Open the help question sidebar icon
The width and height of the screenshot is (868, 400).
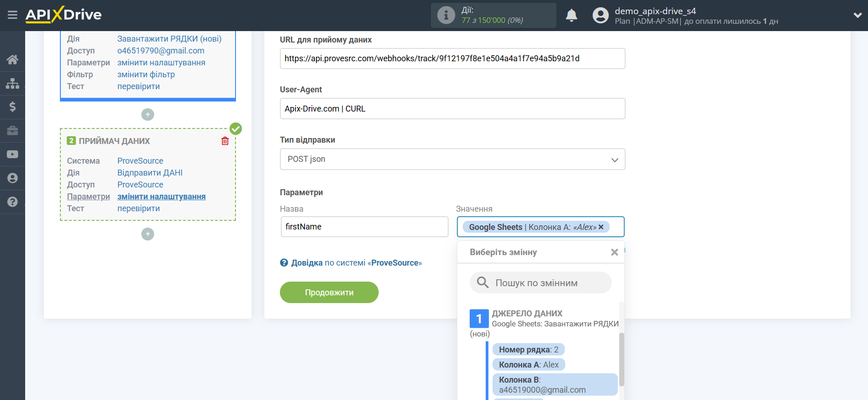(12, 202)
